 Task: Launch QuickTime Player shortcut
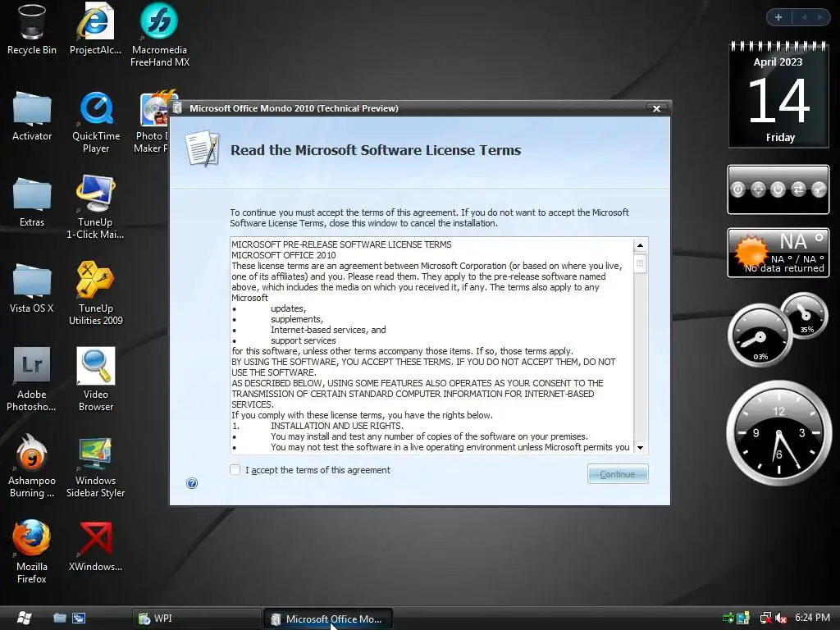[x=96, y=123]
